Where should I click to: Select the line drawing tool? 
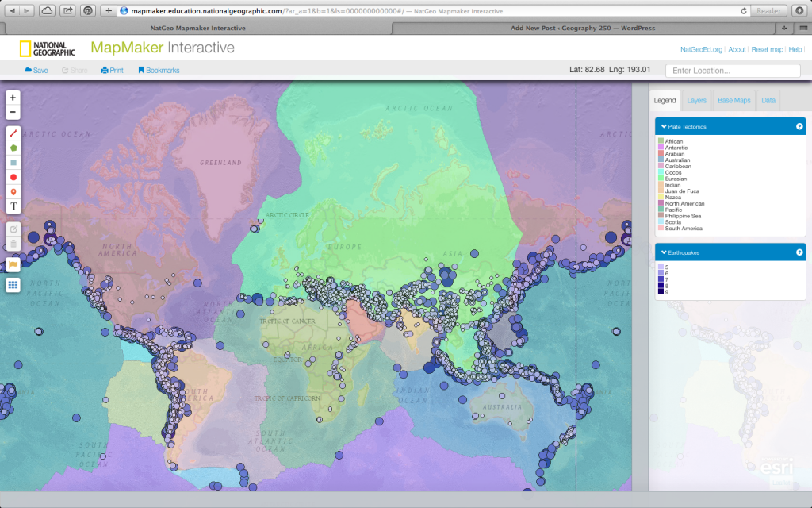(x=12, y=133)
